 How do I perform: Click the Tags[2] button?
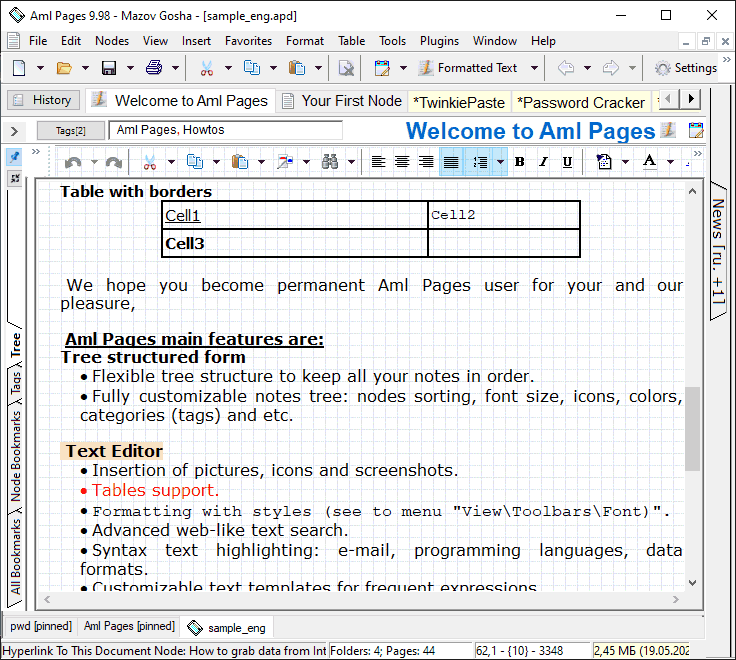pyautogui.click(x=70, y=130)
